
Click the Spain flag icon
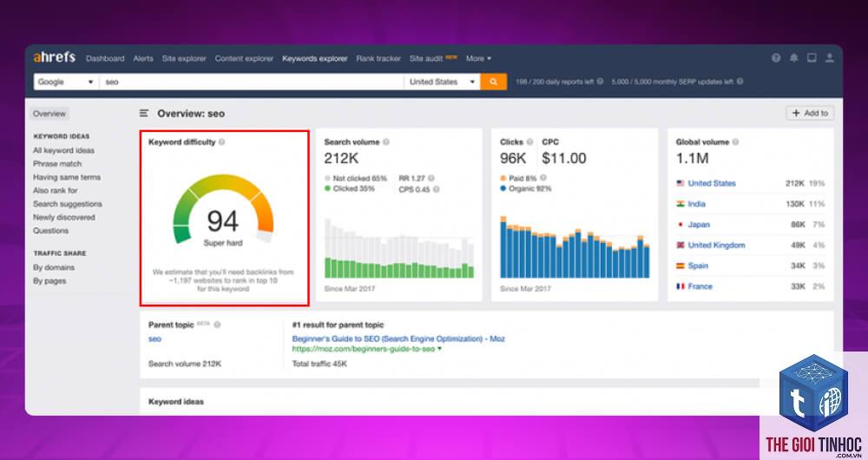[x=681, y=266]
